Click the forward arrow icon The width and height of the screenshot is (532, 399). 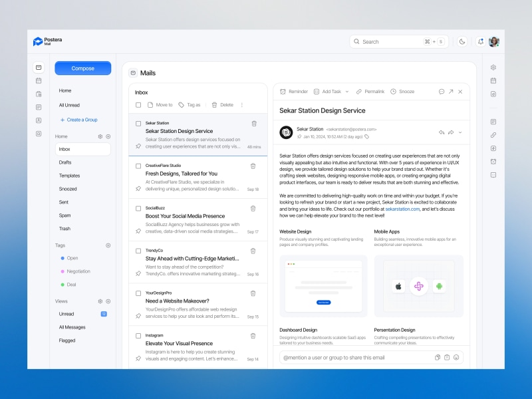click(451, 132)
